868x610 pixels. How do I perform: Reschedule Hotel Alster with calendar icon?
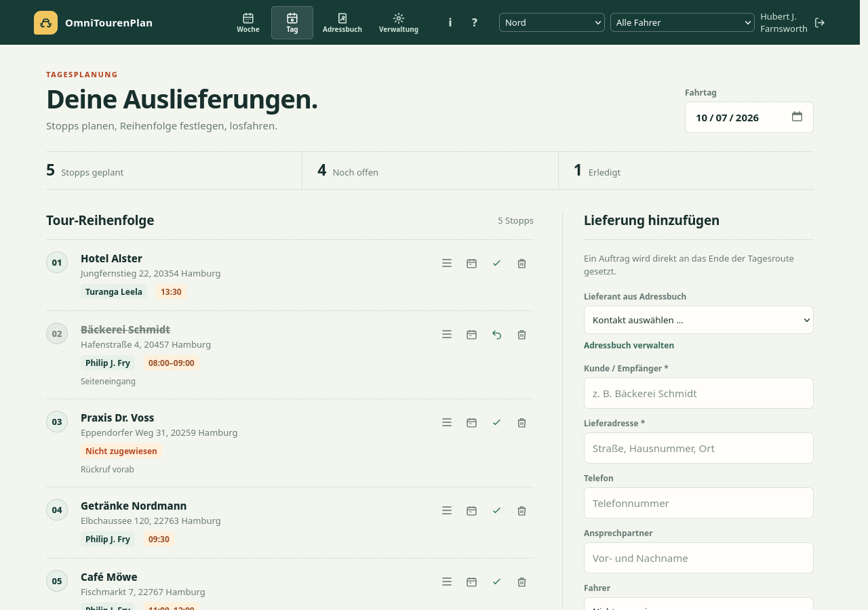tap(472, 263)
